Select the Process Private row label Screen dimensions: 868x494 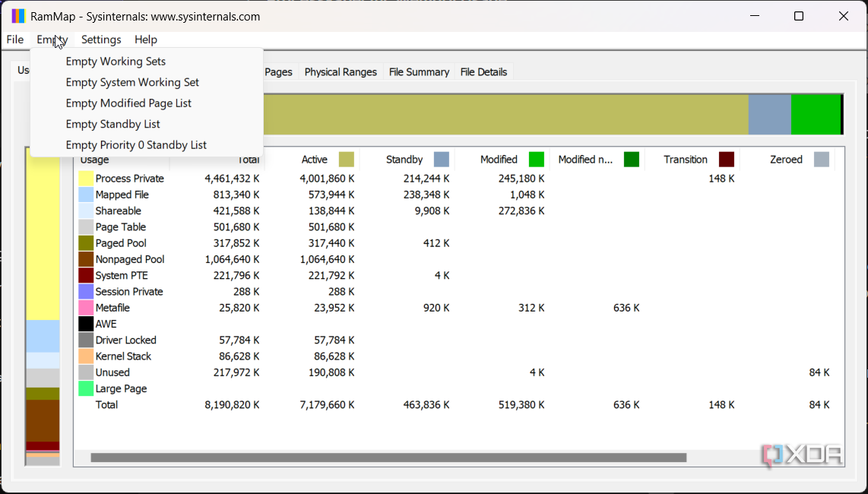click(x=129, y=179)
